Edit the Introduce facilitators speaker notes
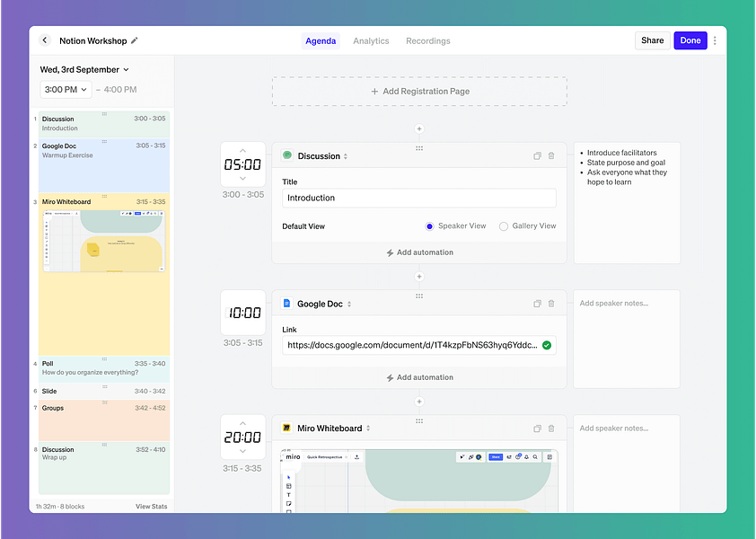756x539 pixels. pyautogui.click(x=627, y=203)
